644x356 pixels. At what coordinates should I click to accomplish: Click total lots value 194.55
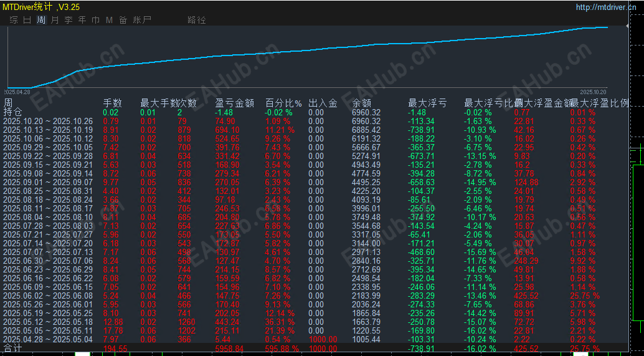[115, 349]
